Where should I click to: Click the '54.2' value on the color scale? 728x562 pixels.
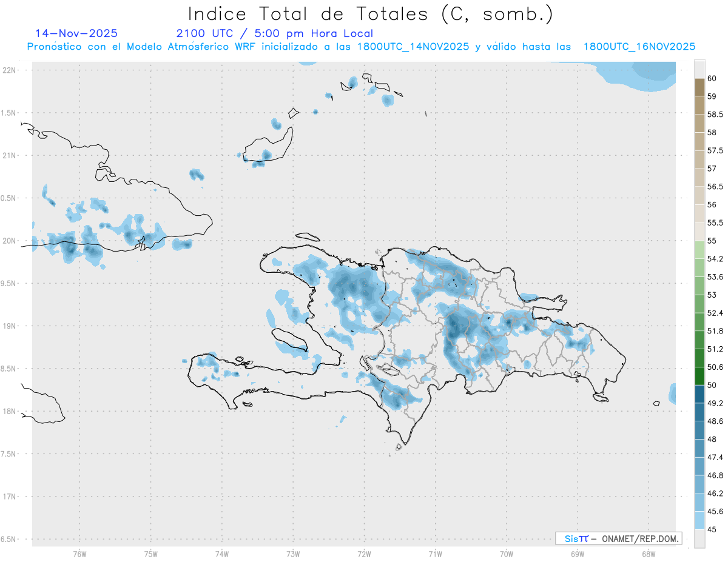coord(715,259)
